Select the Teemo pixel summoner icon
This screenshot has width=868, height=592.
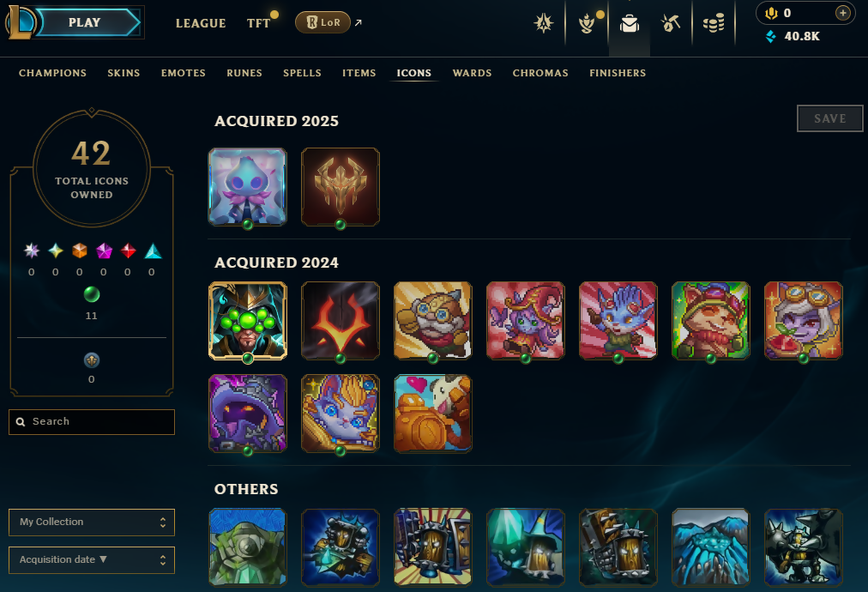711,321
